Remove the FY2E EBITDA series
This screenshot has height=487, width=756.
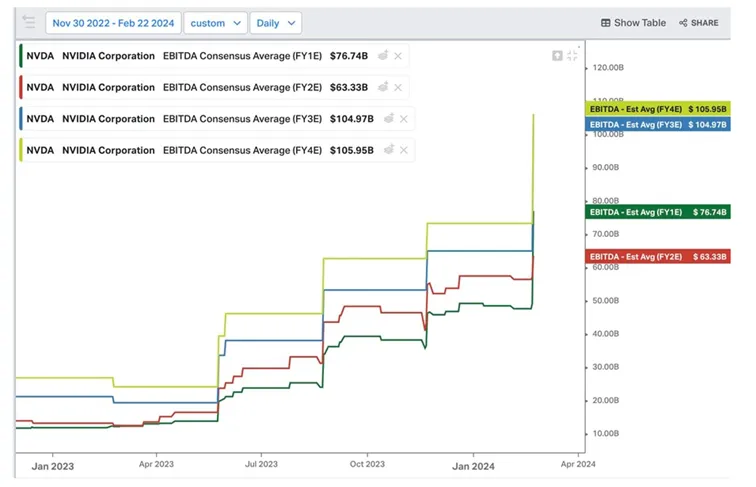[x=398, y=87]
